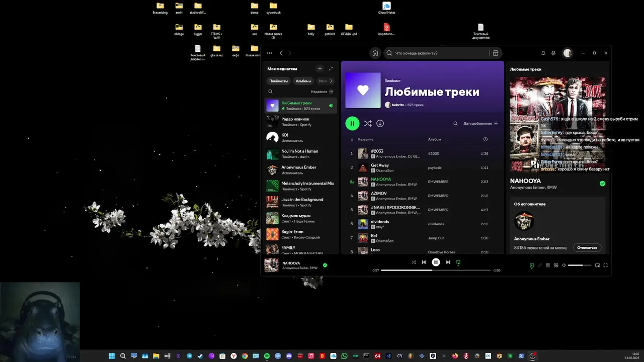Screen dimensions: 644x362
Task: Mute with the speaker volume icon
Action: pyautogui.click(x=564, y=265)
